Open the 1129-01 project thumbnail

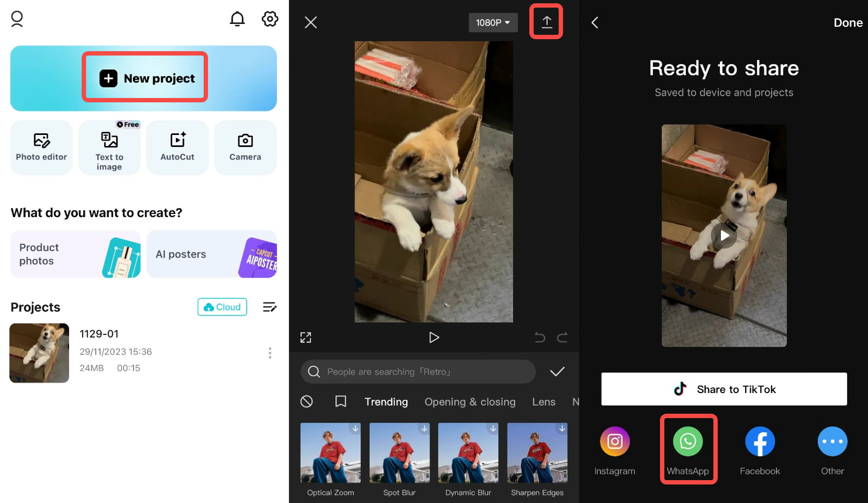[39, 353]
